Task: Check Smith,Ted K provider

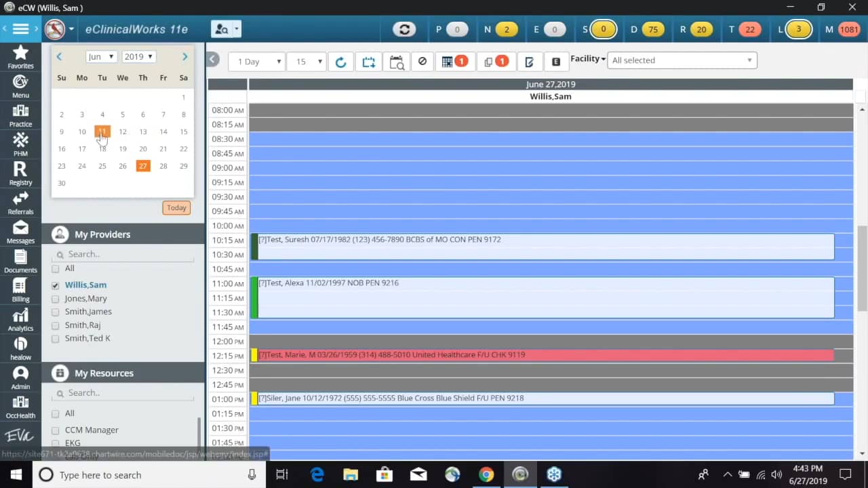Action: [x=56, y=338]
